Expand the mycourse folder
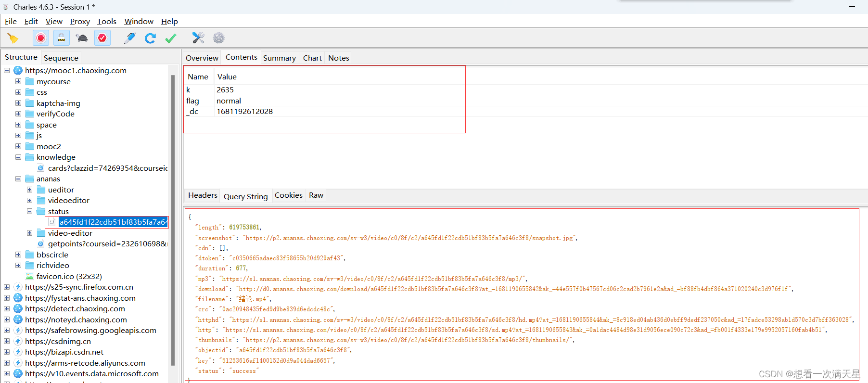Image resolution: width=868 pixels, height=383 pixels. [18, 81]
